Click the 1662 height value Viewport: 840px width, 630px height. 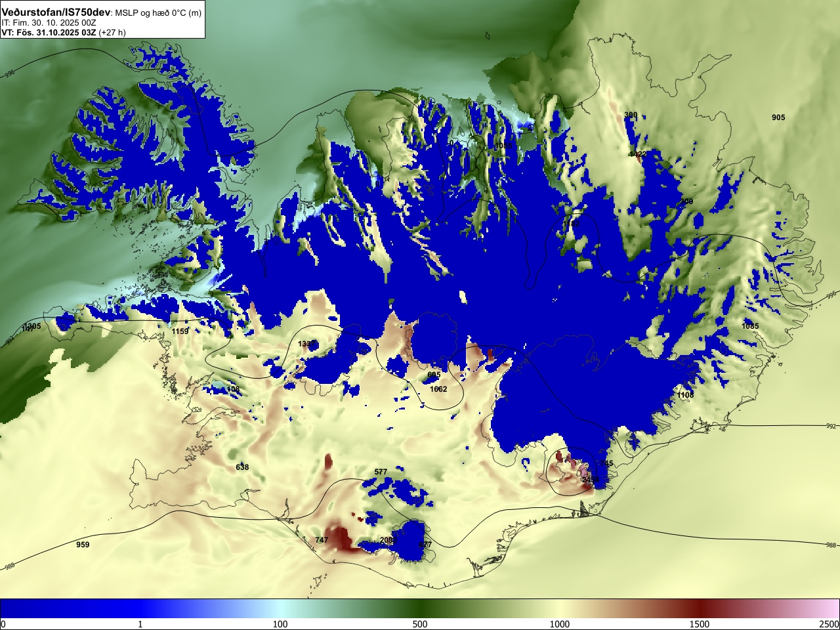pyautogui.click(x=438, y=389)
